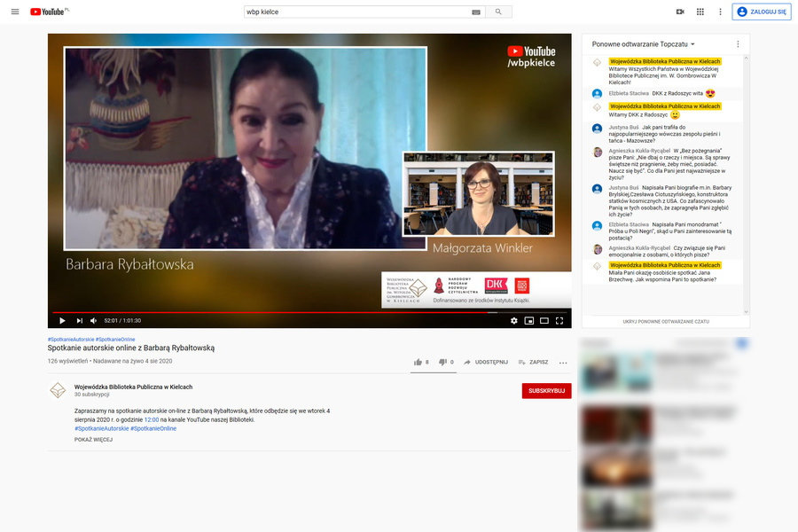Image resolution: width=798 pixels, height=532 pixels.
Task: Click the create video camera icon
Action: click(x=680, y=12)
